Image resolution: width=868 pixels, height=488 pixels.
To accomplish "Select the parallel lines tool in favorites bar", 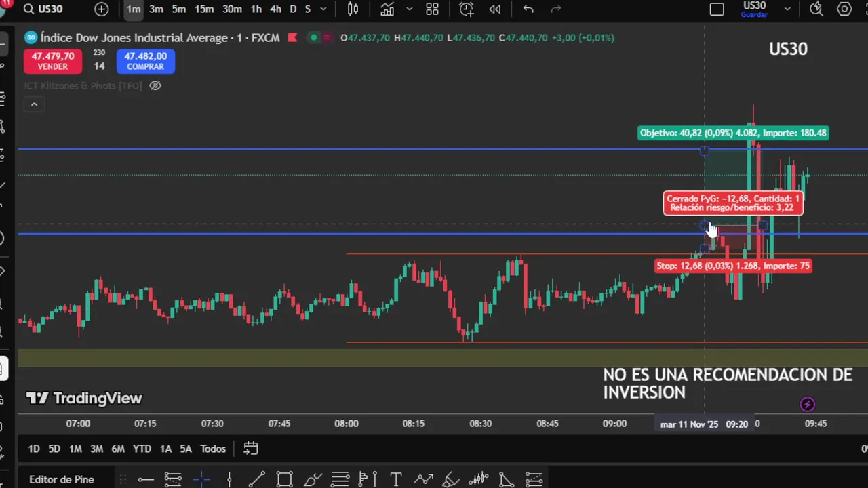I will click(340, 480).
